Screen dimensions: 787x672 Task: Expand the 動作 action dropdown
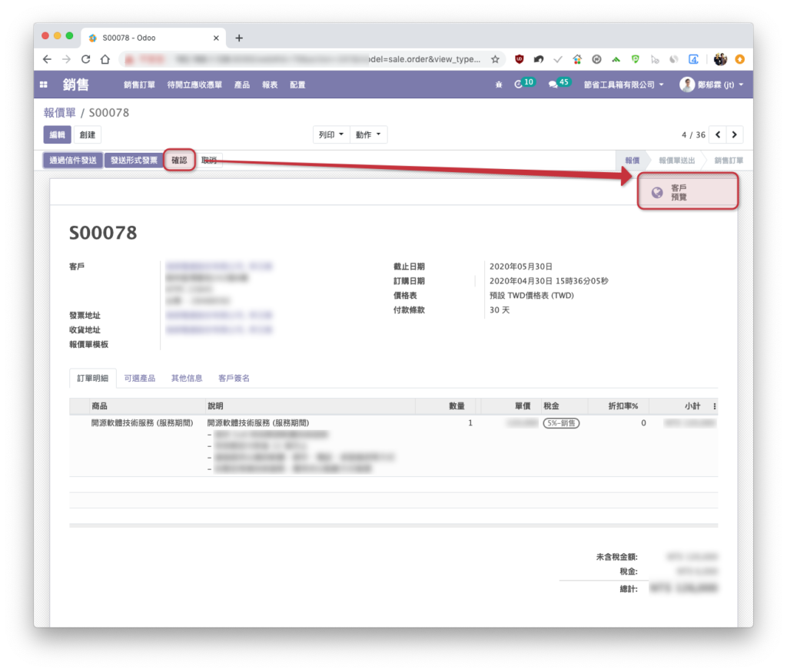pos(368,134)
